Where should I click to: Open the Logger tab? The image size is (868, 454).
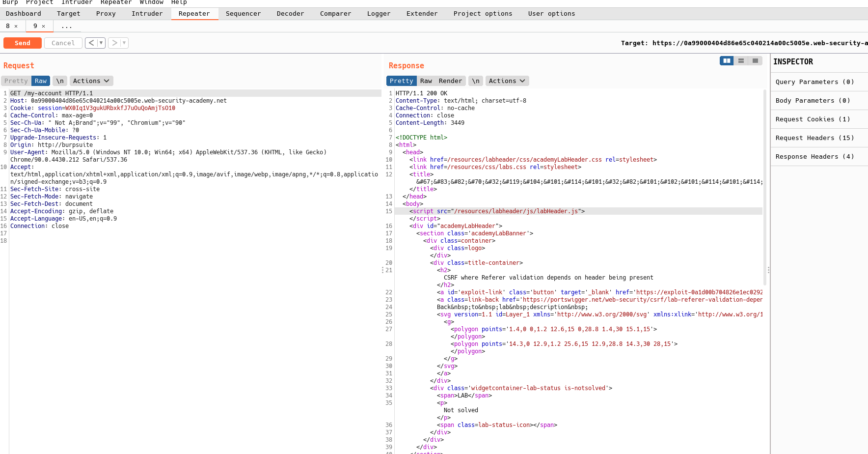[x=379, y=14]
